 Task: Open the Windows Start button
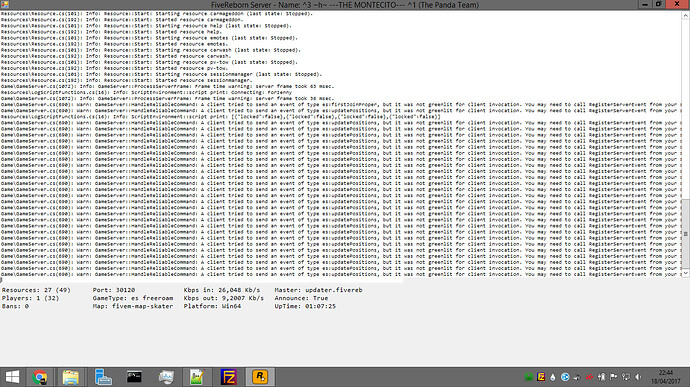[x=12, y=377]
